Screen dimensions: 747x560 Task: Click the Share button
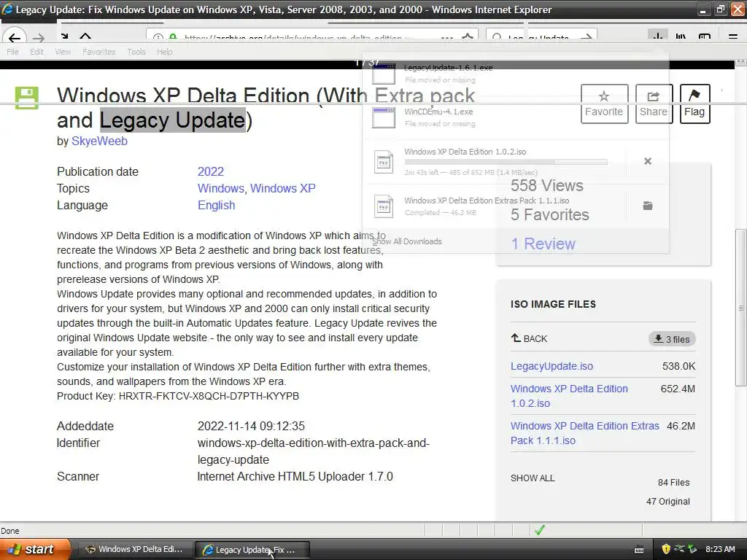pyautogui.click(x=654, y=104)
